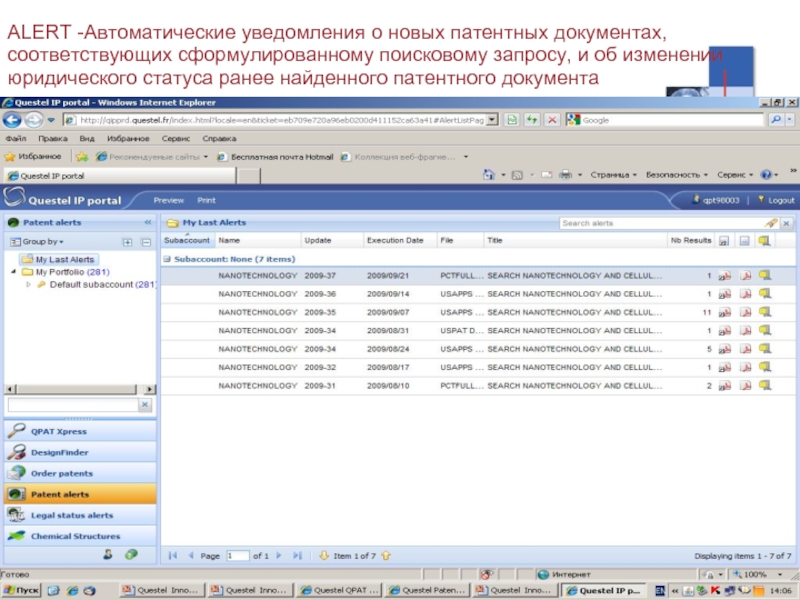Screen dimensions: 800x600
Task: Collapse all tree nodes with minus icon
Action: point(145,242)
